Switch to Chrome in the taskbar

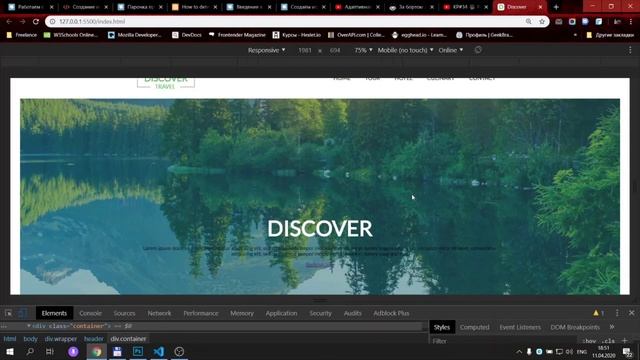click(97, 351)
